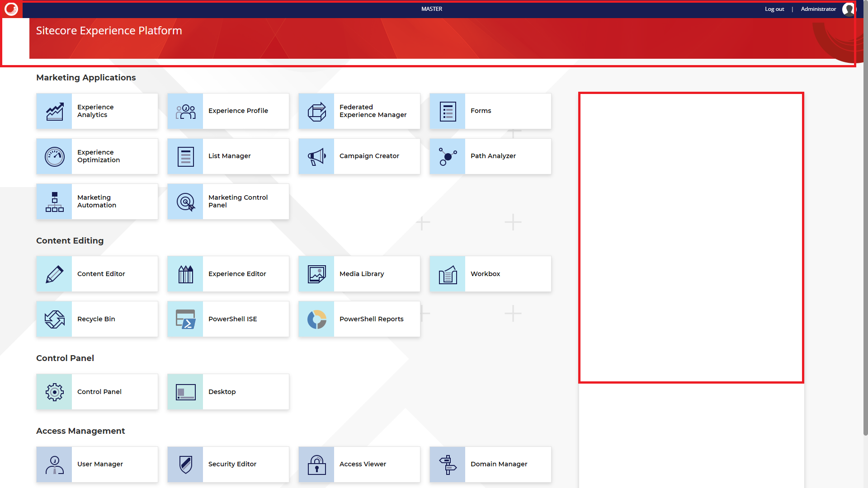Open the Path Analyzer nodes icon

[x=448, y=156]
